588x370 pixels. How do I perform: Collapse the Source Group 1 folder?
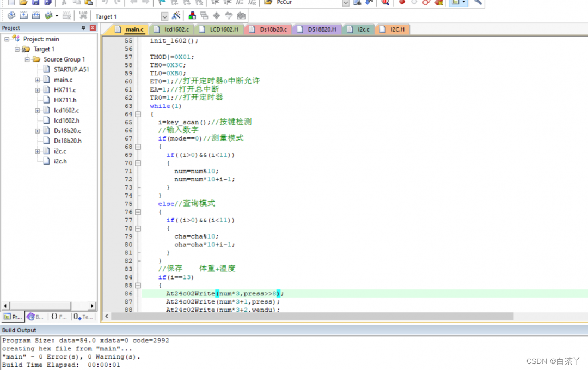[x=27, y=59]
